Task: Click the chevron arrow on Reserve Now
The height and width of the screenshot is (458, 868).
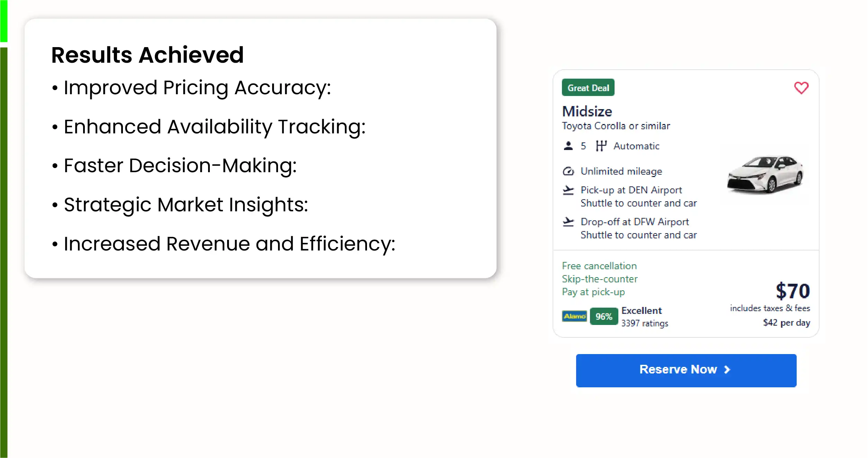Action: [x=727, y=370]
